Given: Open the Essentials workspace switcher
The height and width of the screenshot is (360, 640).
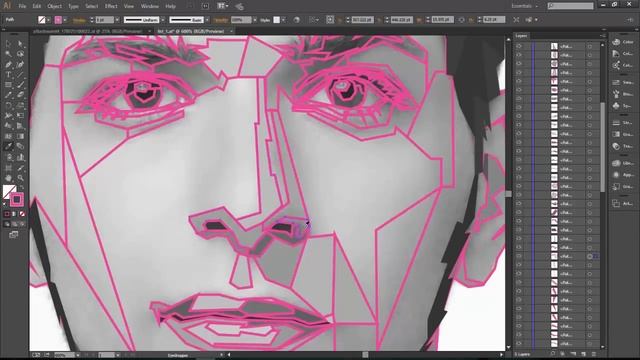Looking at the screenshot, I should tap(525, 6).
